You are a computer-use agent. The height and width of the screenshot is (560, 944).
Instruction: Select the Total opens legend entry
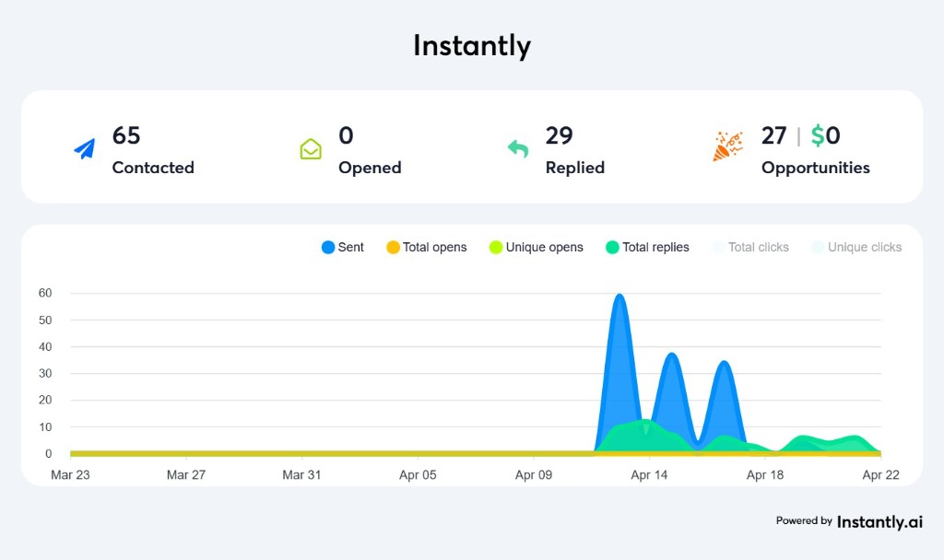426,247
